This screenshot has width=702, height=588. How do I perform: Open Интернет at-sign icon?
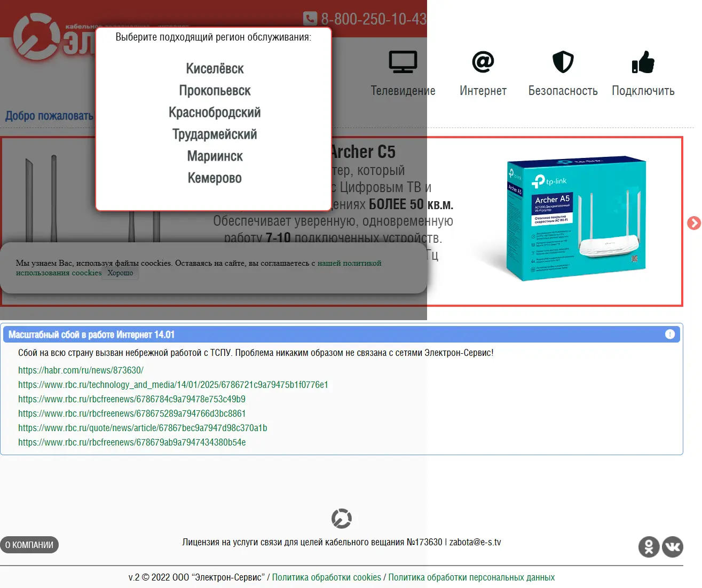tap(483, 62)
